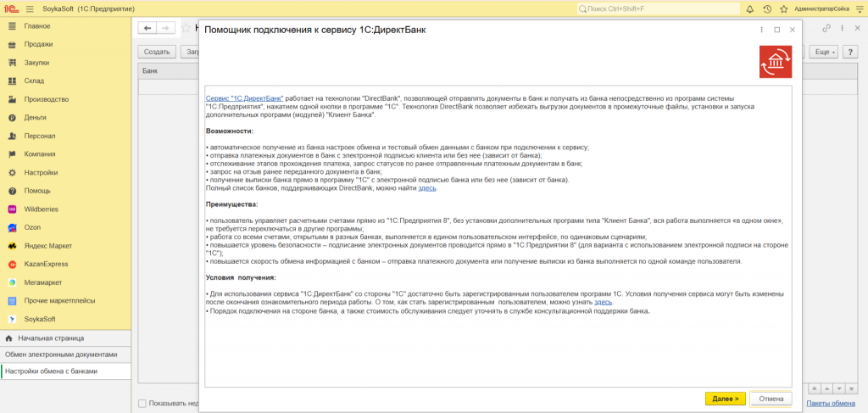Follow the 'Сервис "1С:ДиректБанк"' link

[x=245, y=98]
